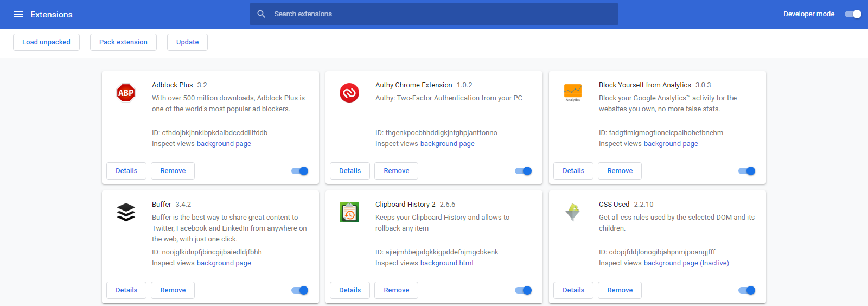Click Block Yourself from Analytics ID text

click(x=661, y=133)
